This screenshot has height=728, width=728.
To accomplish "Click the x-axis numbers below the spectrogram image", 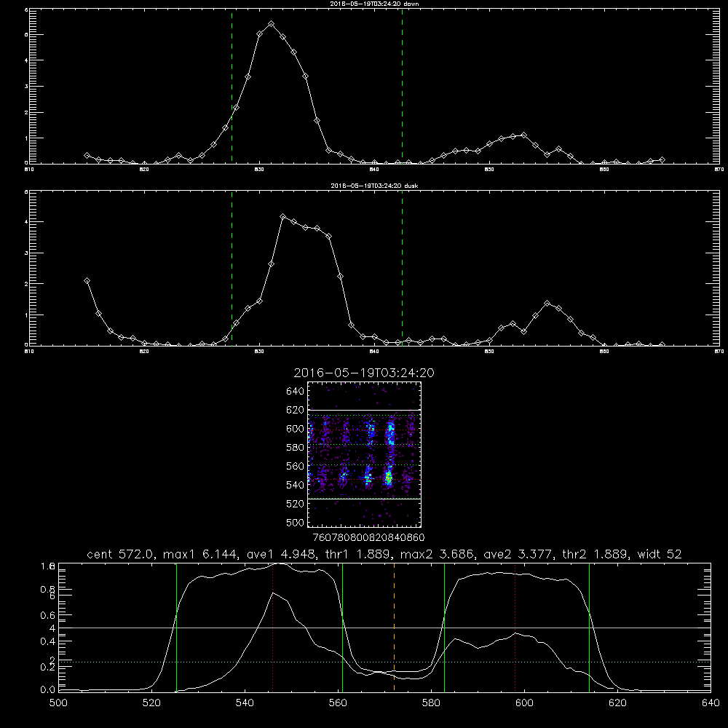I will (369, 538).
